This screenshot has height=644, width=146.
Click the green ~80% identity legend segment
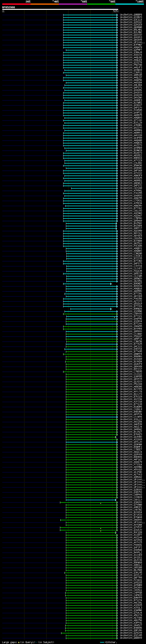[101, 4]
